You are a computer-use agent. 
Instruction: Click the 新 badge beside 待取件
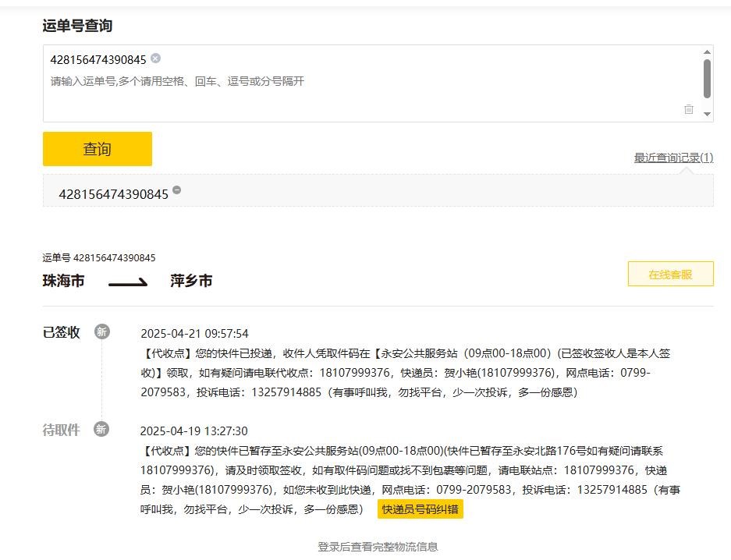101,429
